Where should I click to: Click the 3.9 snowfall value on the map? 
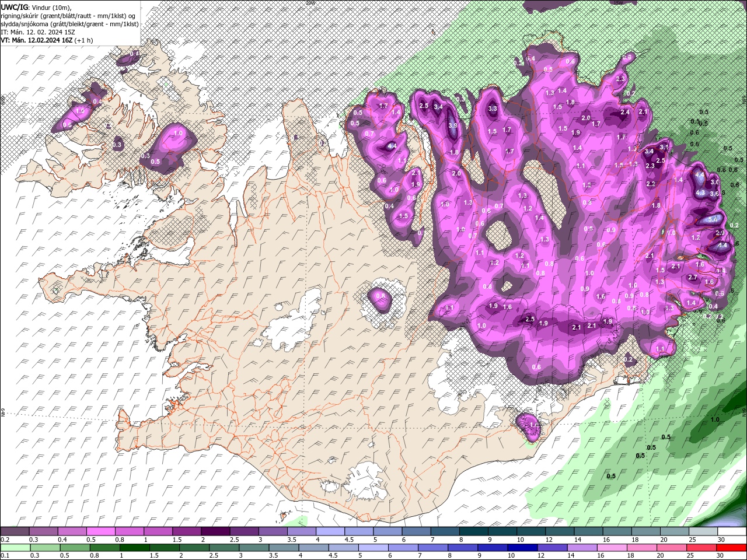tap(453, 125)
